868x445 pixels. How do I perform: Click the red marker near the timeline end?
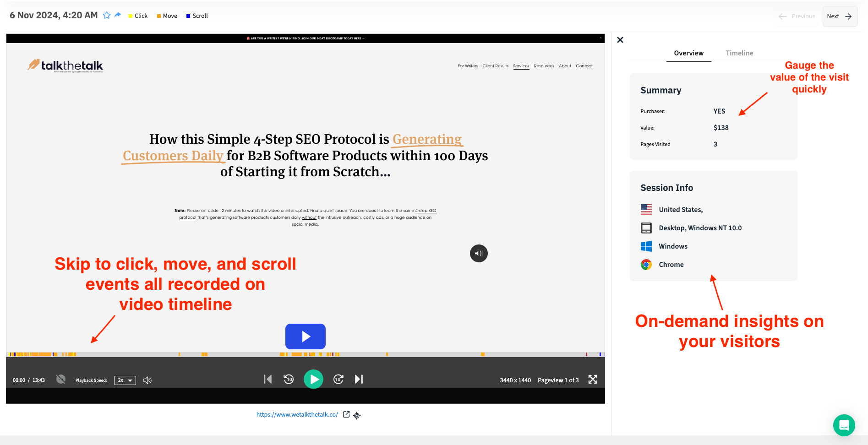pyautogui.click(x=586, y=354)
